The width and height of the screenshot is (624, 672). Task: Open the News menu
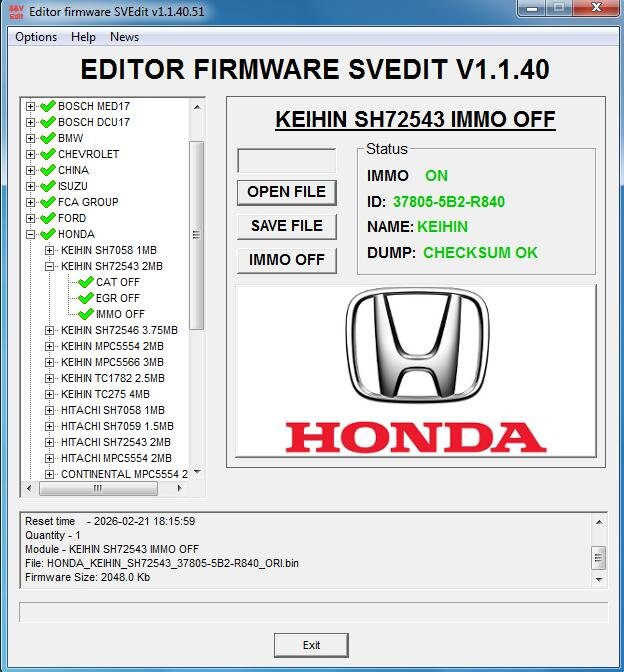124,37
